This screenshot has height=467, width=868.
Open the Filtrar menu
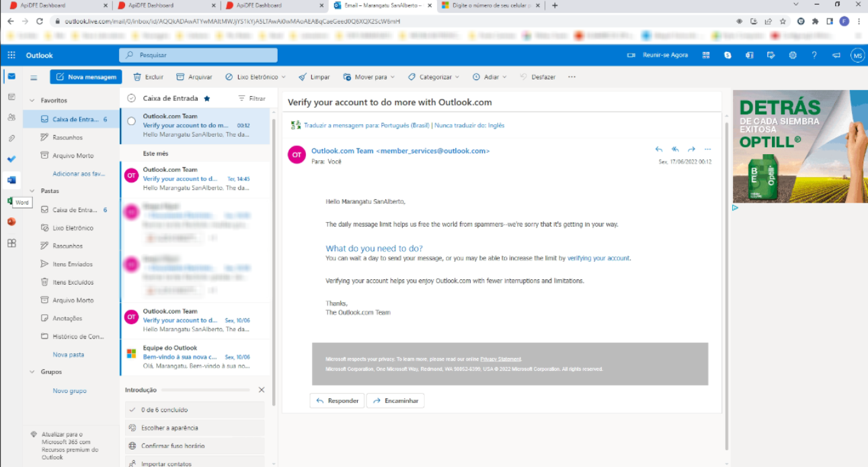(252, 98)
